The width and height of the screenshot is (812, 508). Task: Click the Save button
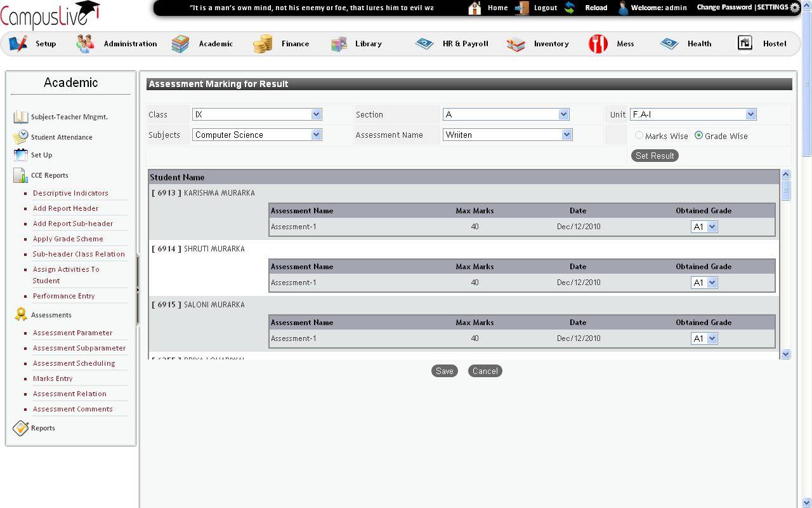coord(444,371)
